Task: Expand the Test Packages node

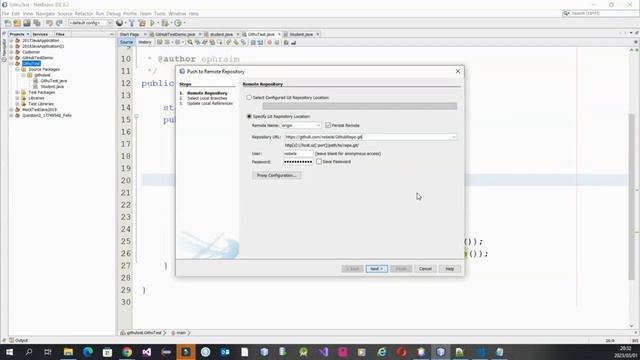Action: (x=18, y=93)
